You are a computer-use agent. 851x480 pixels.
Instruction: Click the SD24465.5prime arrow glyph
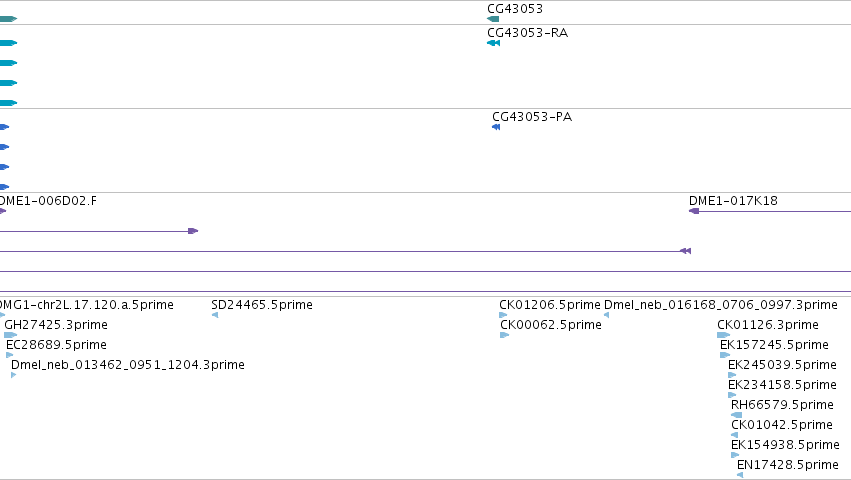[x=215, y=315]
